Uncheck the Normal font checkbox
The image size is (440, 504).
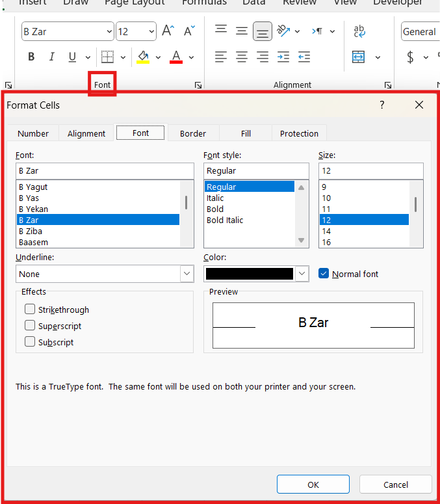point(324,274)
